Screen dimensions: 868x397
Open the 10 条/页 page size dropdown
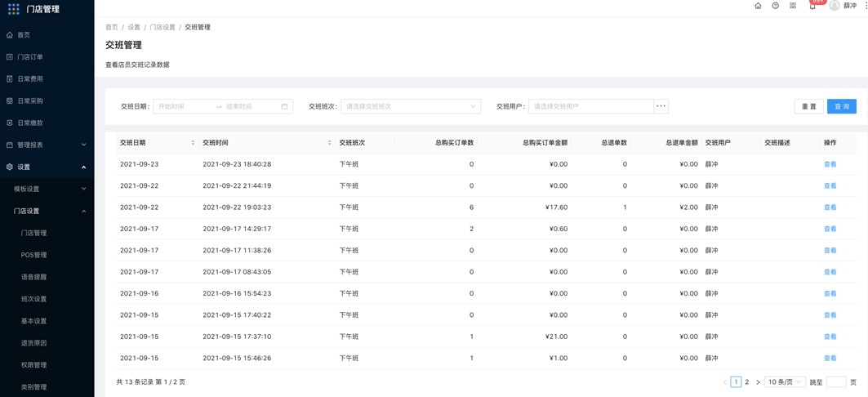coord(785,382)
